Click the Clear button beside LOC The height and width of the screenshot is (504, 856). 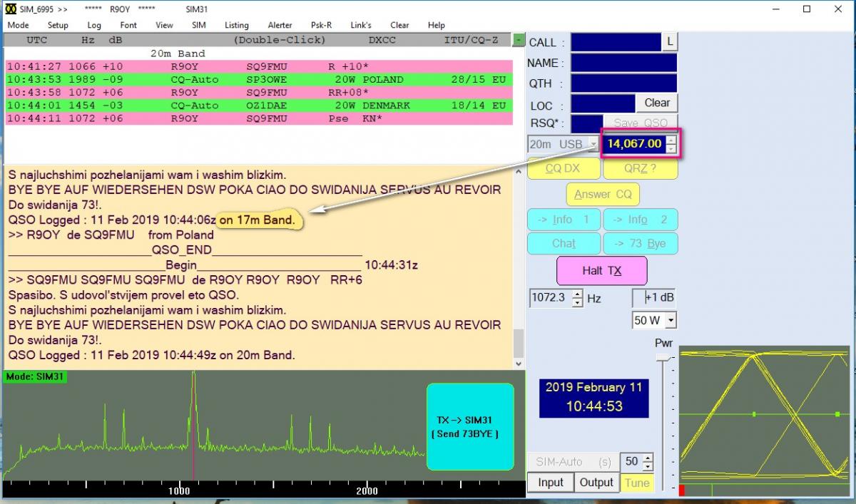pyautogui.click(x=656, y=103)
